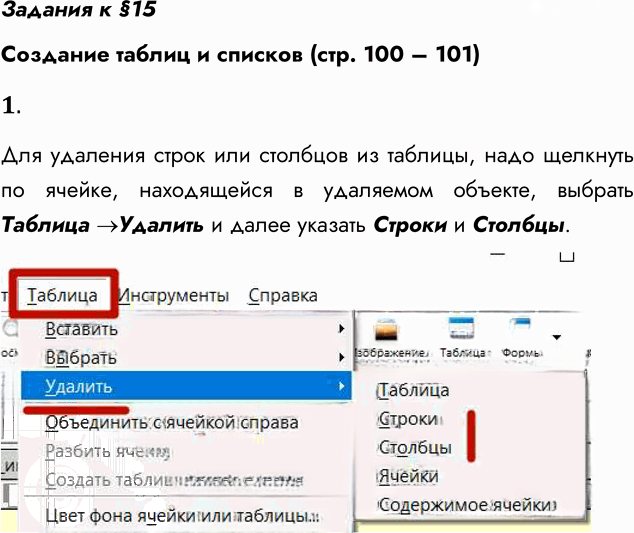Click the Таблица toolbar icon
This screenshot has width=634, height=533.
pos(461,330)
